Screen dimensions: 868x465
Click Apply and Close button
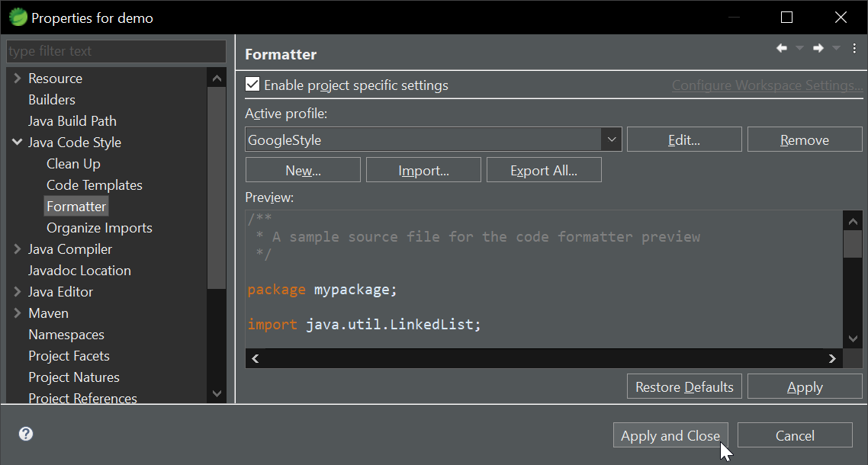point(670,435)
